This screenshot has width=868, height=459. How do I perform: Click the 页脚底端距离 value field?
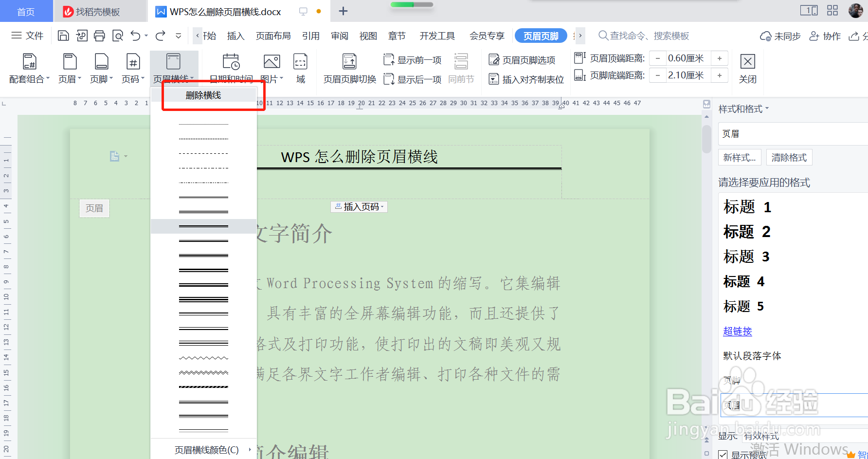click(x=688, y=75)
